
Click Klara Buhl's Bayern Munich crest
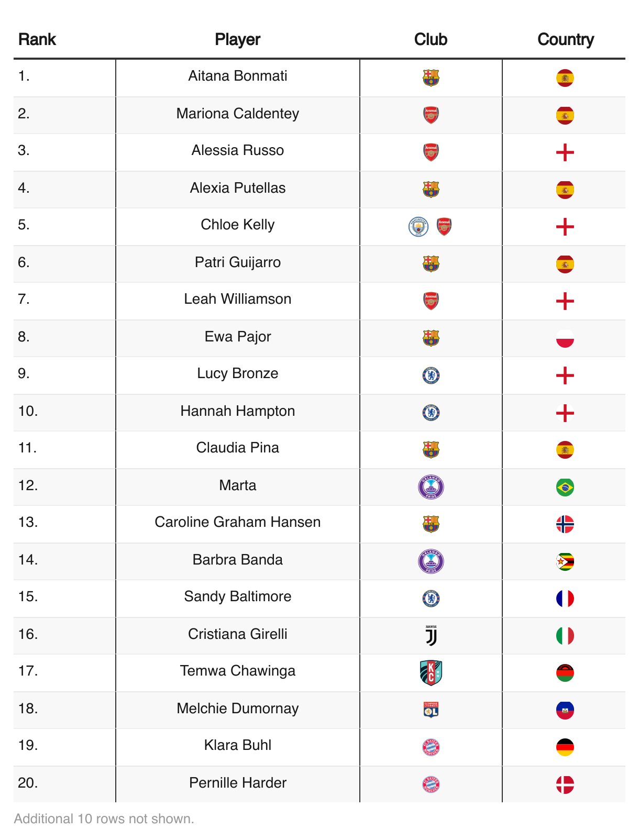click(x=431, y=747)
